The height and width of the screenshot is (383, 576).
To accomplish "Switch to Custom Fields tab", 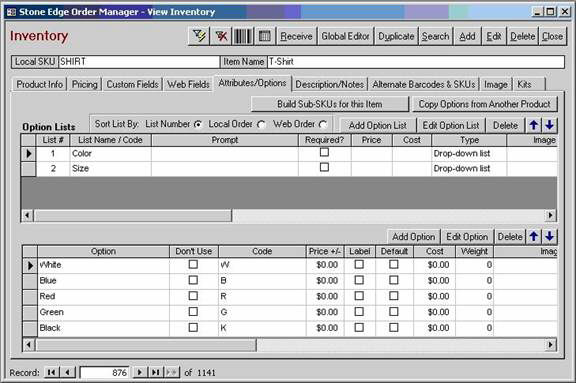I will (x=133, y=84).
